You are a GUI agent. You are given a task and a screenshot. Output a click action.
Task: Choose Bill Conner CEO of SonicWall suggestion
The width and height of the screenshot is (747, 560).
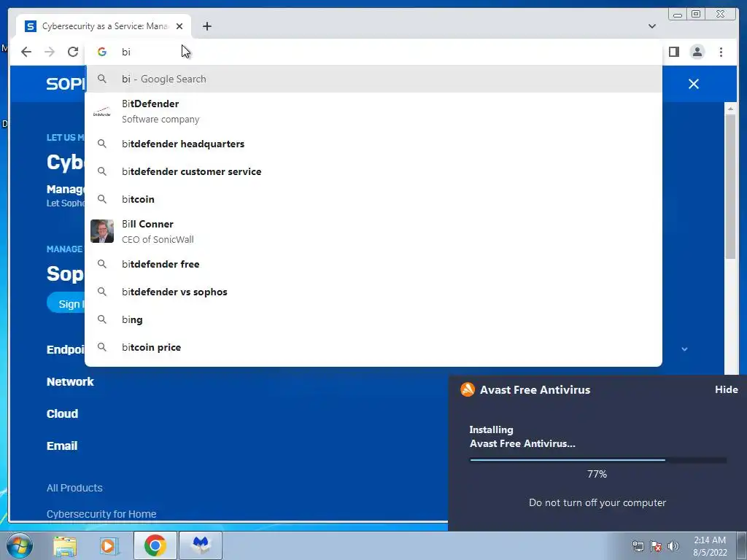[373, 231]
